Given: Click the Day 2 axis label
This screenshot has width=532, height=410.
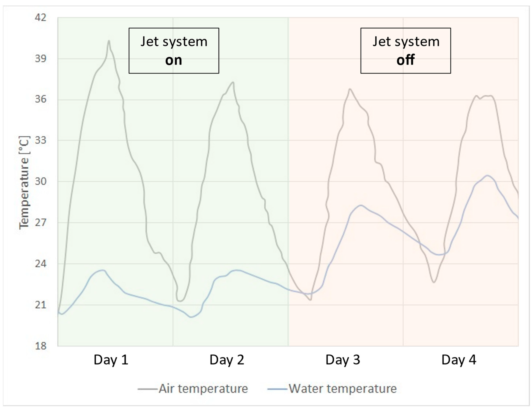Looking at the screenshot, I should (x=227, y=360).
